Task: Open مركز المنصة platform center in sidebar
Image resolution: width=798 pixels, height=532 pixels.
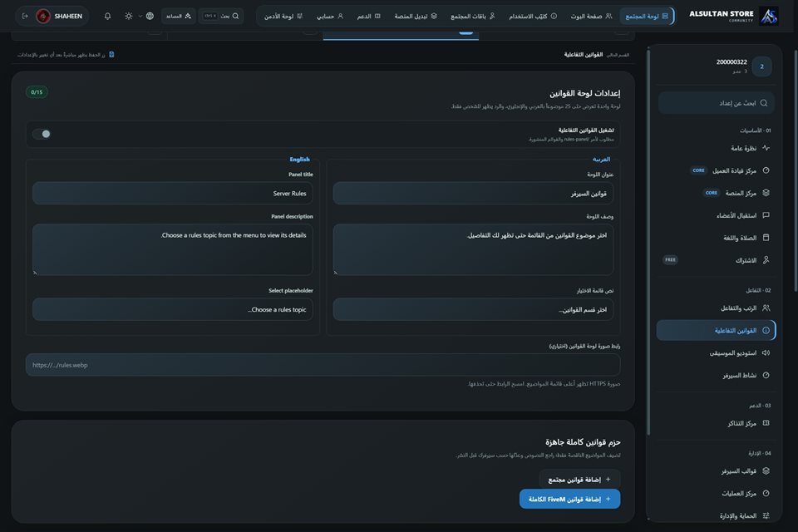Action: [715, 193]
